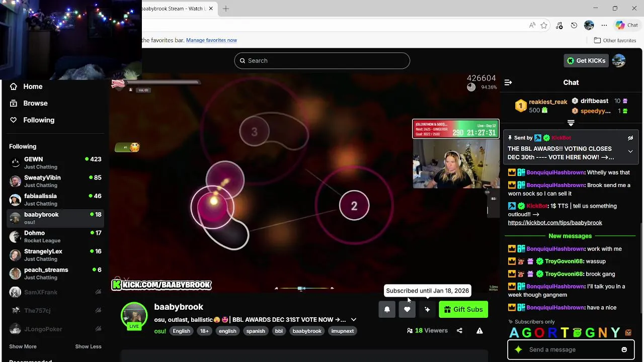Expand the stream title description chevron
The width and height of the screenshot is (644, 362).
354,320
